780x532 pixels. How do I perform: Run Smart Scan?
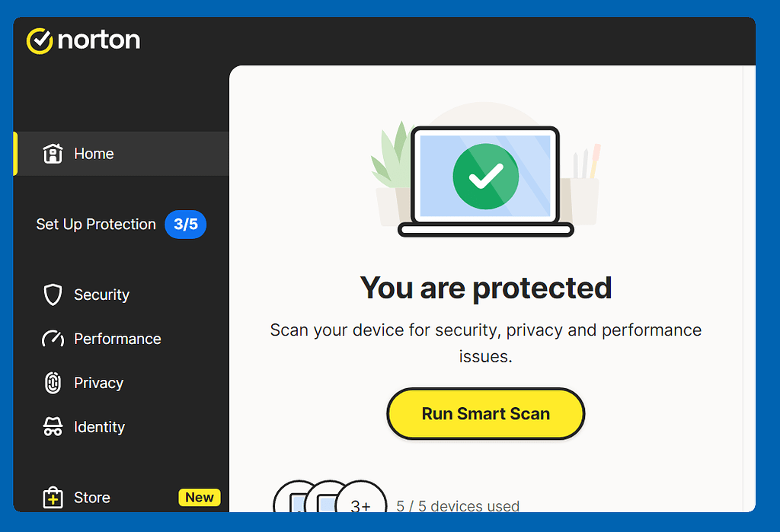tap(485, 413)
